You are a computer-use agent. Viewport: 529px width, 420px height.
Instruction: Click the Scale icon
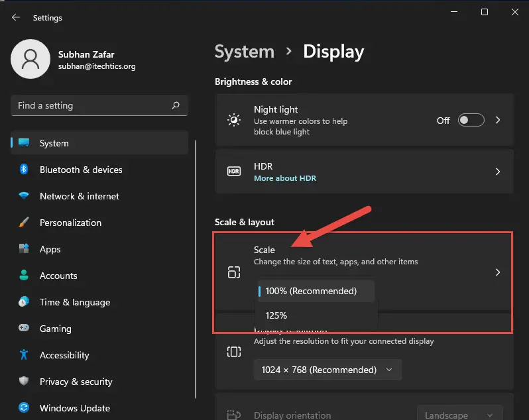pos(234,272)
